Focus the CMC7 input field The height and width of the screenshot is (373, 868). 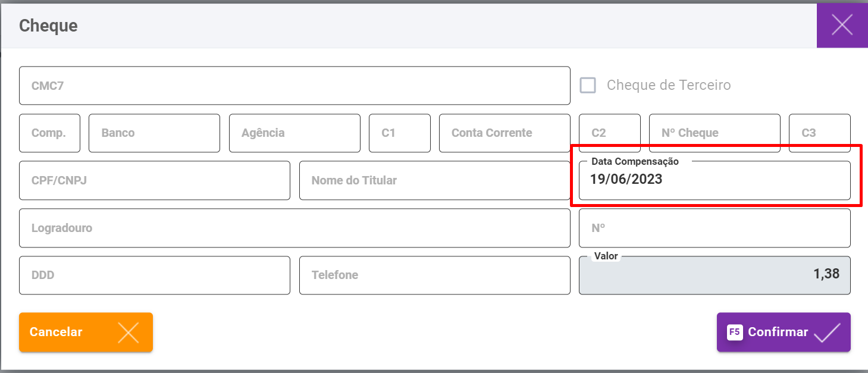[x=294, y=86]
